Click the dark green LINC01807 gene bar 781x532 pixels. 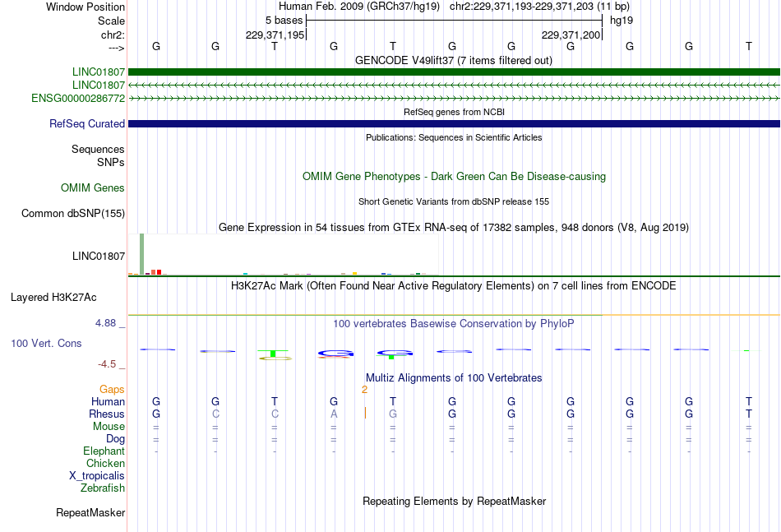coord(454,72)
